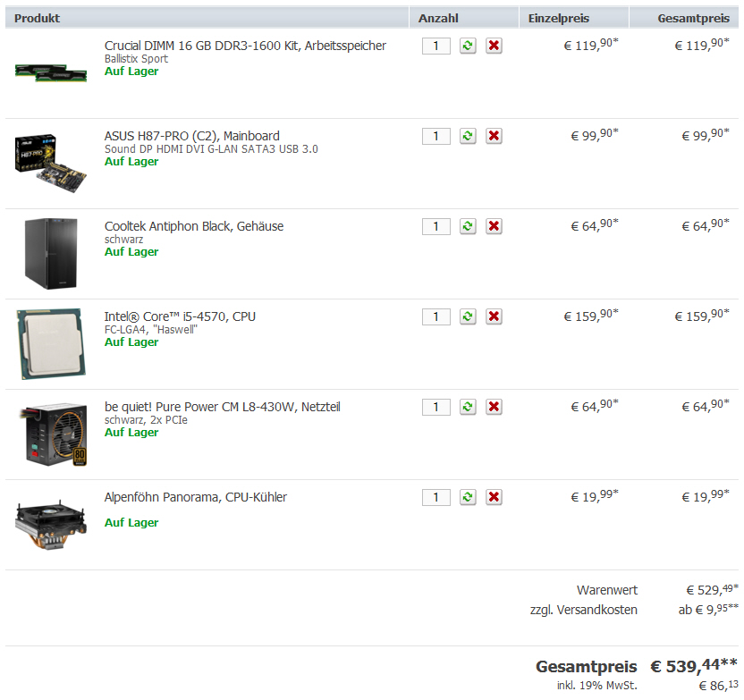Click Intel CPU chip thumbnail
This screenshot has height=700, width=744.
pyautogui.click(x=51, y=344)
